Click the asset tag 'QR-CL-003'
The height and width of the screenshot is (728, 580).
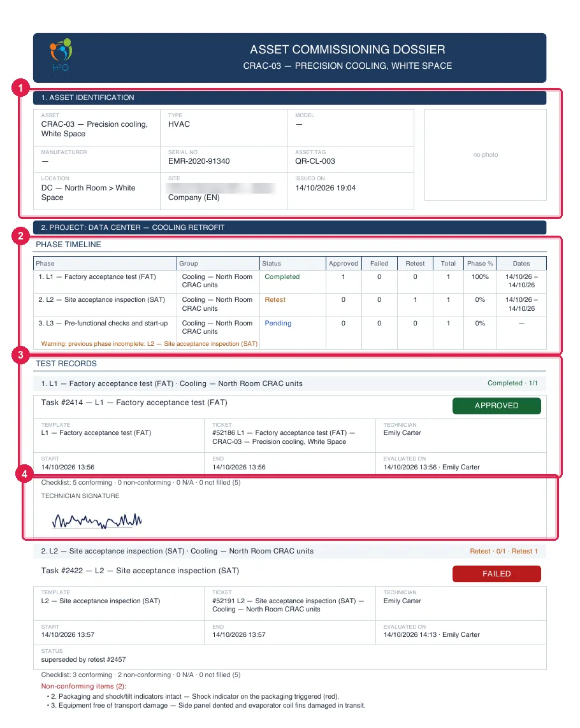[x=315, y=161]
